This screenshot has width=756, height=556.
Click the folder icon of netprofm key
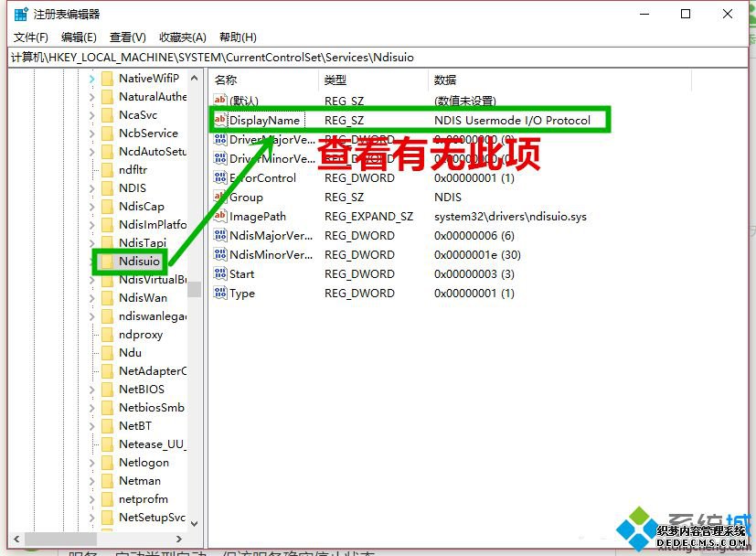click(x=108, y=499)
